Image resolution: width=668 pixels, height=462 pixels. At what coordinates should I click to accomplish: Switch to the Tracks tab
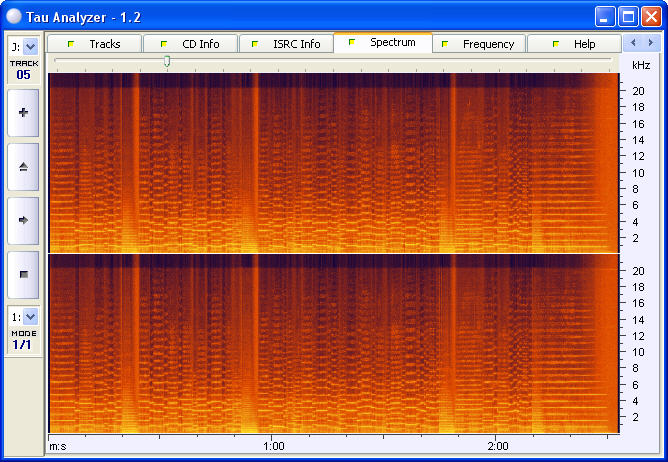click(94, 44)
